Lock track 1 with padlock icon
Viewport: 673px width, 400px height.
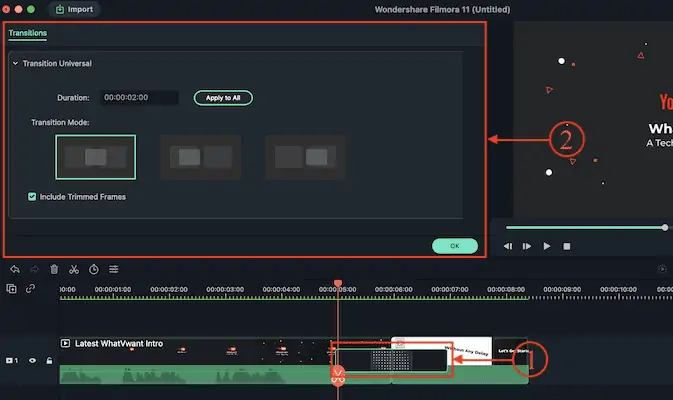49,361
